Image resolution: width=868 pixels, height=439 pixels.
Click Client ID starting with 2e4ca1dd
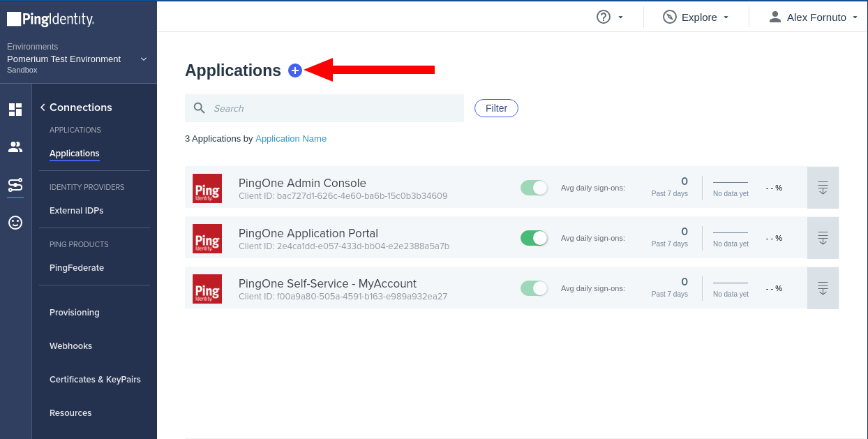point(344,246)
